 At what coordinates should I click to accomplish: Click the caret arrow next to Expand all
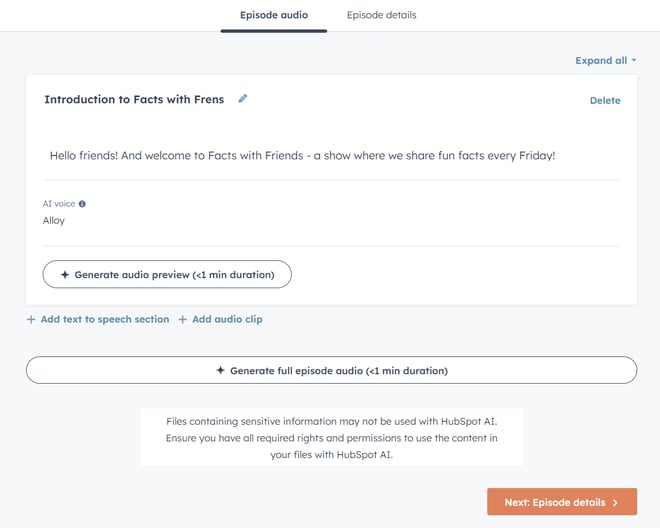(x=633, y=60)
